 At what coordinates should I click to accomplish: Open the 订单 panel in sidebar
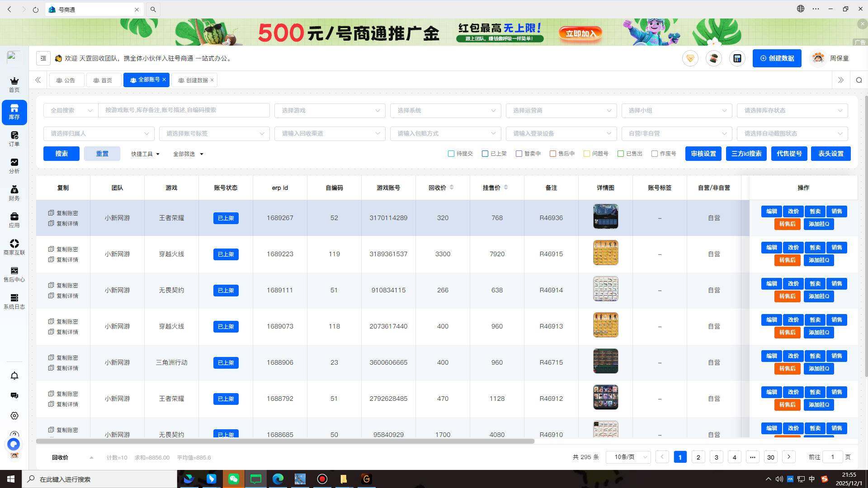(14, 138)
